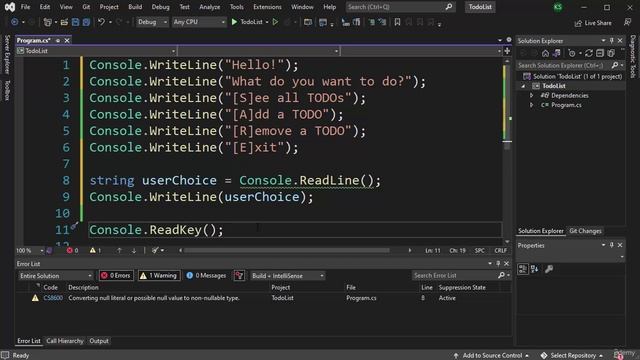Open the Entire Solution scope dropdown
The image size is (640, 360).
56,276
